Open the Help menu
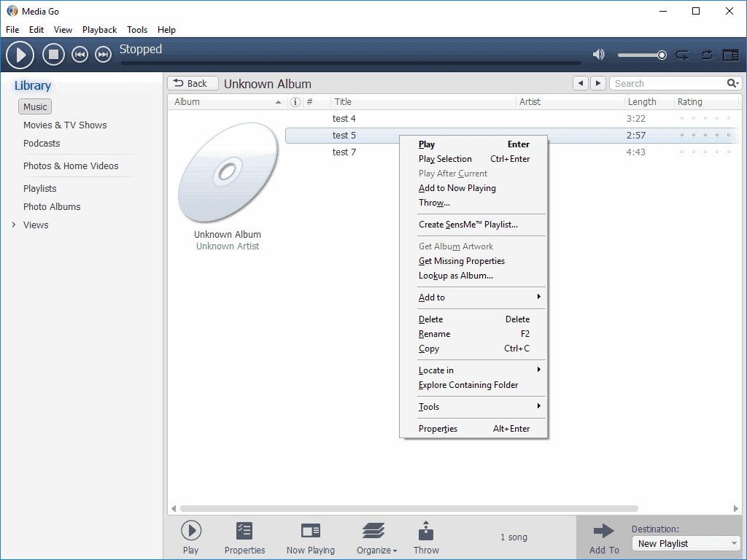Viewport: 747px width, 560px height. click(x=166, y=29)
